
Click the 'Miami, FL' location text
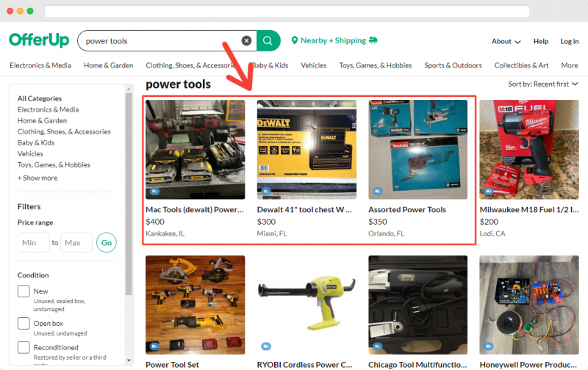coord(271,233)
